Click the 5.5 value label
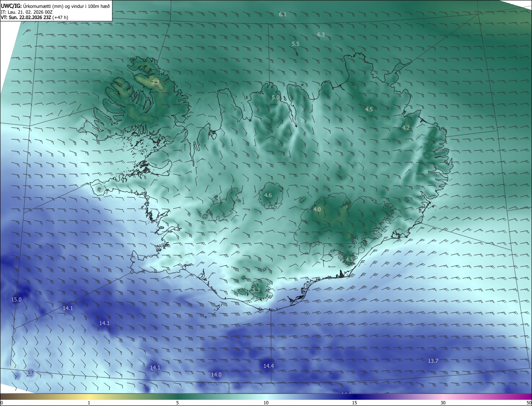 point(296,44)
